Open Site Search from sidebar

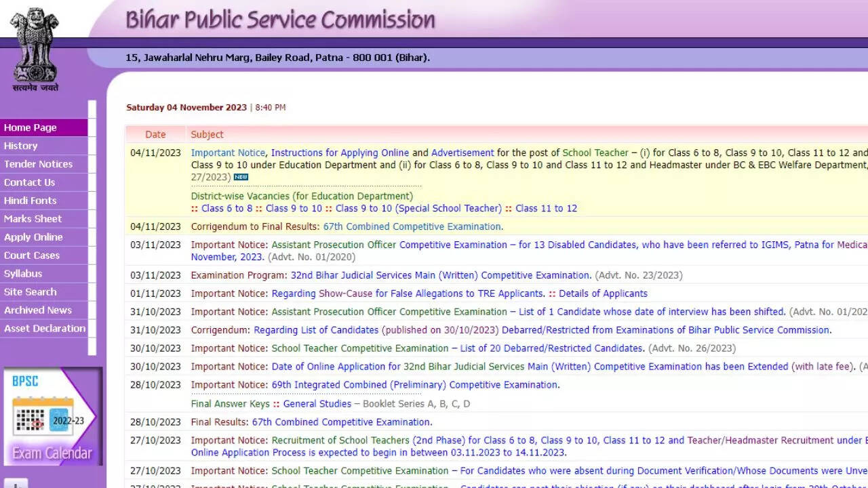31,292
